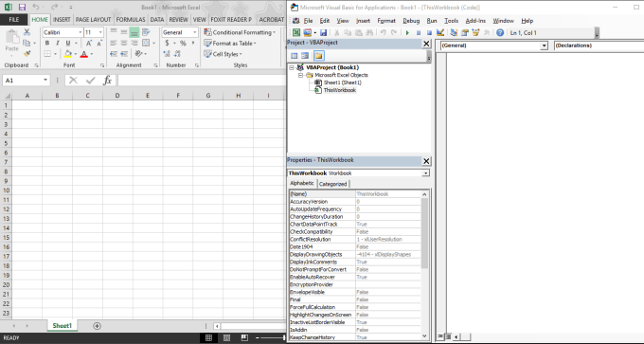Increase font size with larger A
Screen dimensions: 644x344
(x=89, y=44)
